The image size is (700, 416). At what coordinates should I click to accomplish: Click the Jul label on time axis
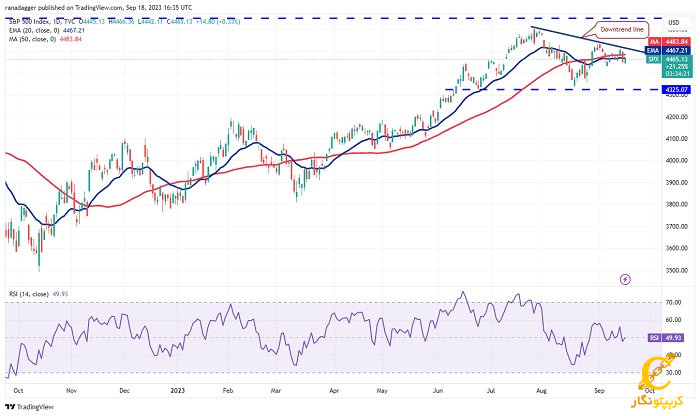[491, 391]
